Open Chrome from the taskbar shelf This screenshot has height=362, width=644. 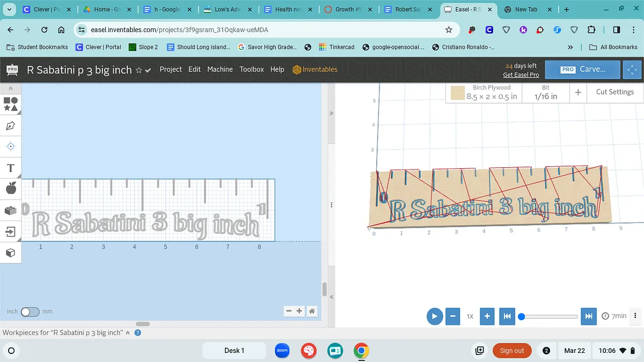point(361,351)
